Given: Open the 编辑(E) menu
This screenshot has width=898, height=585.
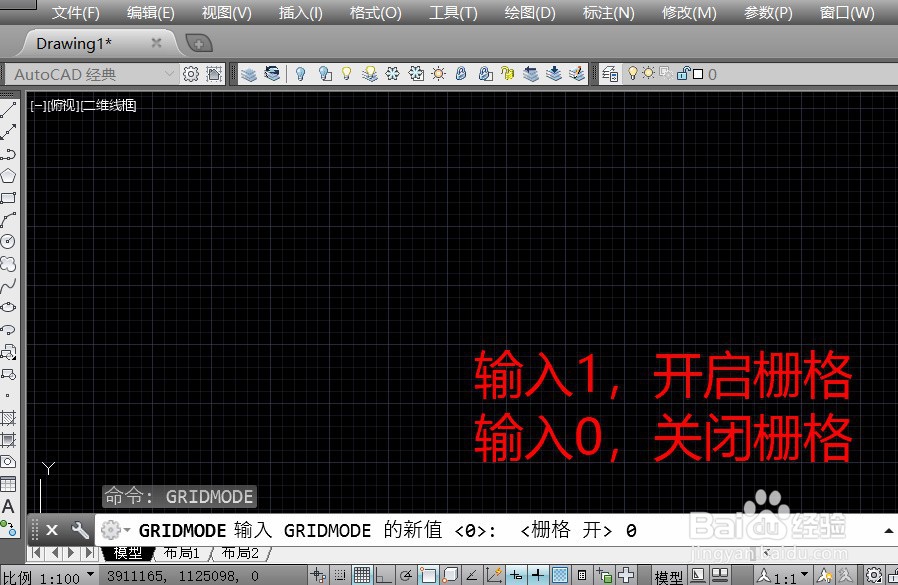Looking at the screenshot, I should pos(150,13).
